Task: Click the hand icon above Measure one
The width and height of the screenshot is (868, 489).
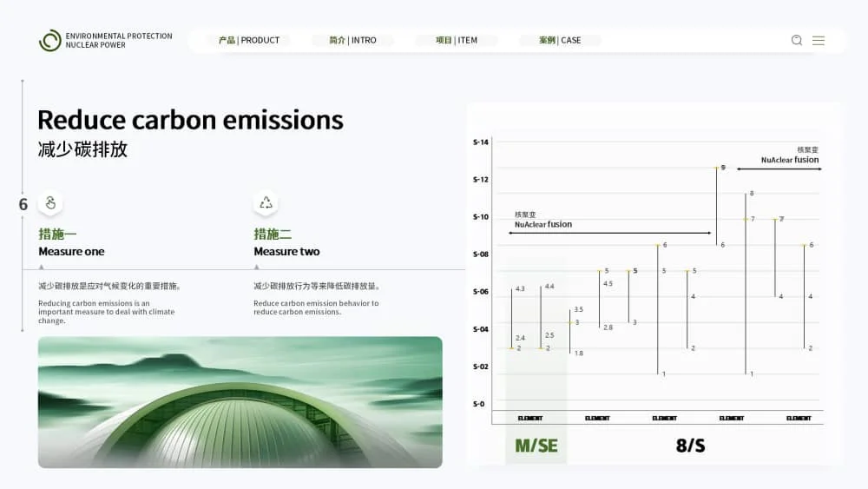Action: pos(50,202)
